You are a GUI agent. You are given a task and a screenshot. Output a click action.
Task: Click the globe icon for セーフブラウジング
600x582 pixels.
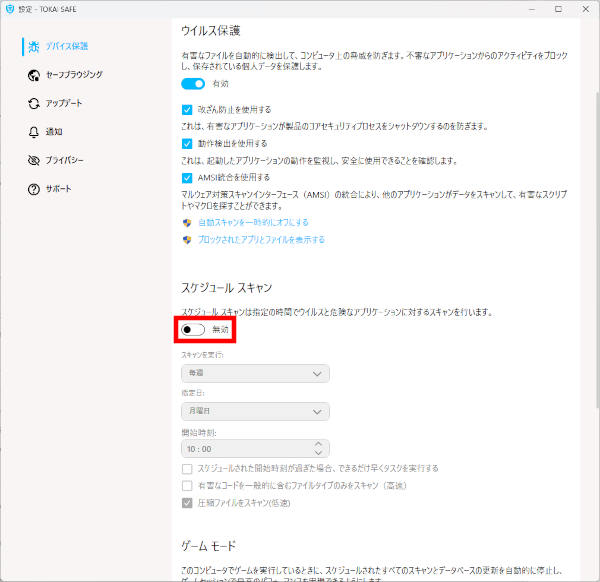point(34,75)
